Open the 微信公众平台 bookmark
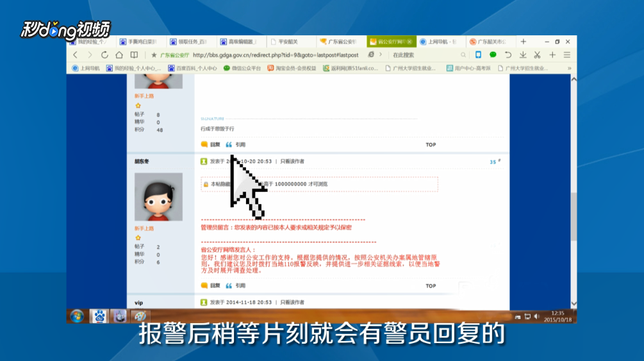 pyautogui.click(x=242, y=68)
